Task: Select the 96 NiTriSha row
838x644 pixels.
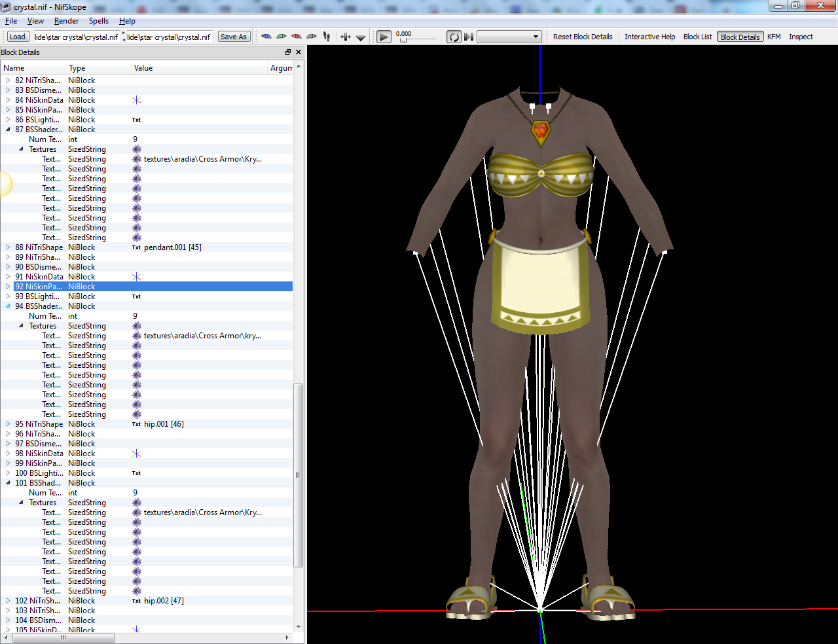Action: point(147,434)
